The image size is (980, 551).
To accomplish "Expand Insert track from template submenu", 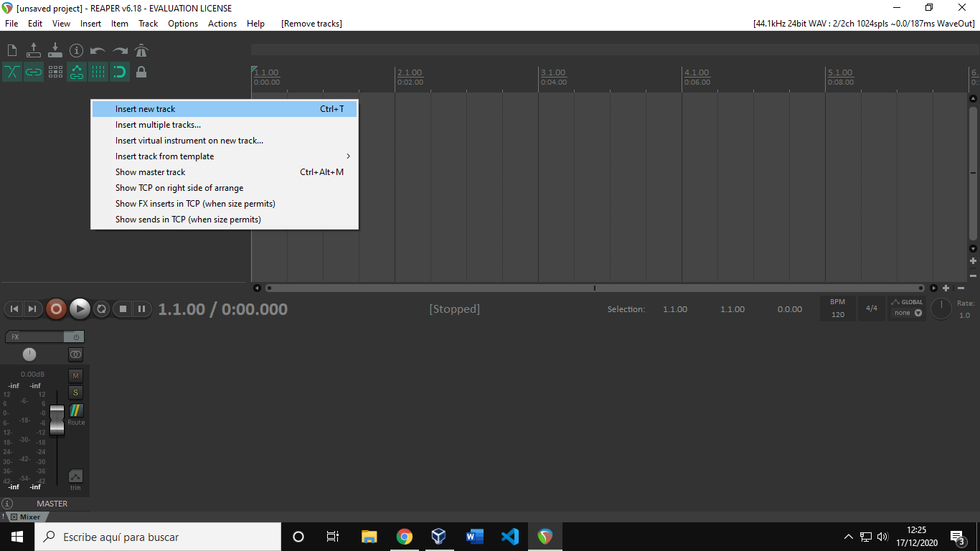I will [225, 156].
